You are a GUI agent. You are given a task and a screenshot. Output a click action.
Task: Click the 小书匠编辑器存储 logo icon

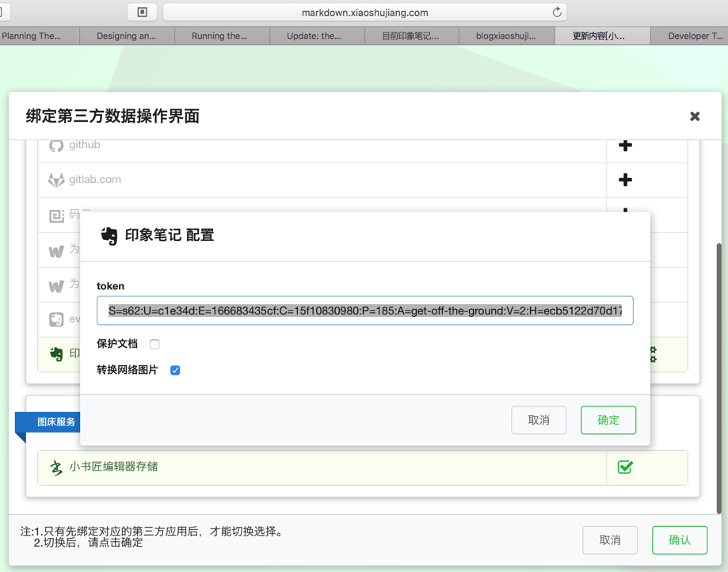[x=56, y=467]
